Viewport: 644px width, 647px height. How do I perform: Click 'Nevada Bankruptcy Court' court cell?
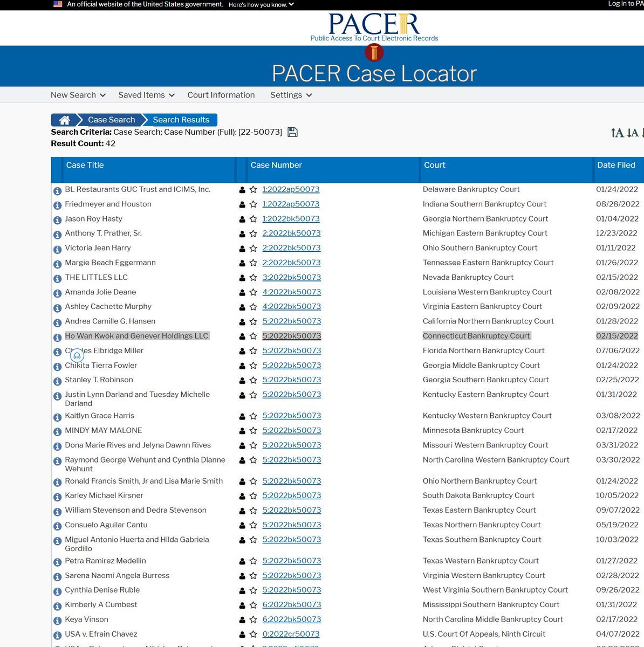coord(468,277)
